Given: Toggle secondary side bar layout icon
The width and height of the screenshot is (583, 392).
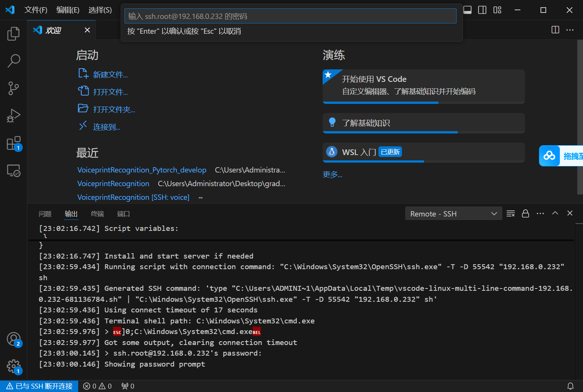Looking at the screenshot, I should pos(482,10).
